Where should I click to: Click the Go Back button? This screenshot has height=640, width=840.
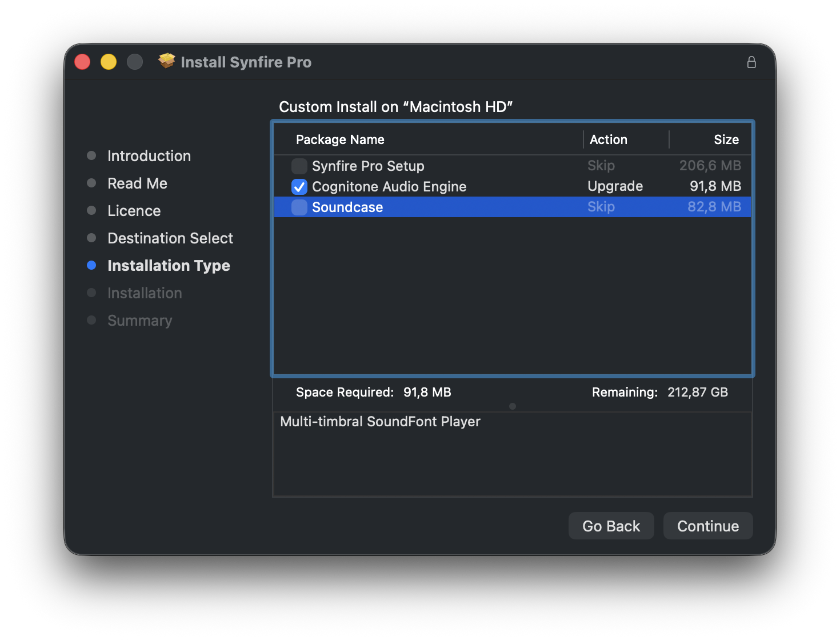(x=611, y=526)
